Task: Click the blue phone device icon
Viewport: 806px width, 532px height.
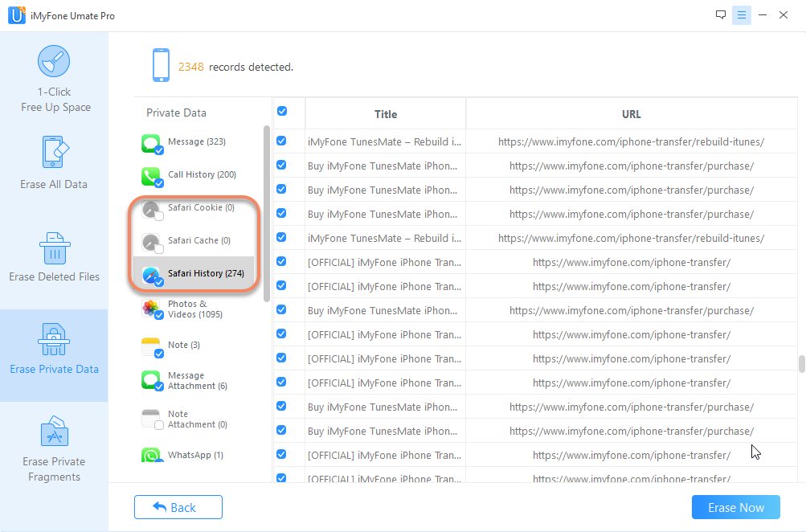Action: tap(161, 65)
